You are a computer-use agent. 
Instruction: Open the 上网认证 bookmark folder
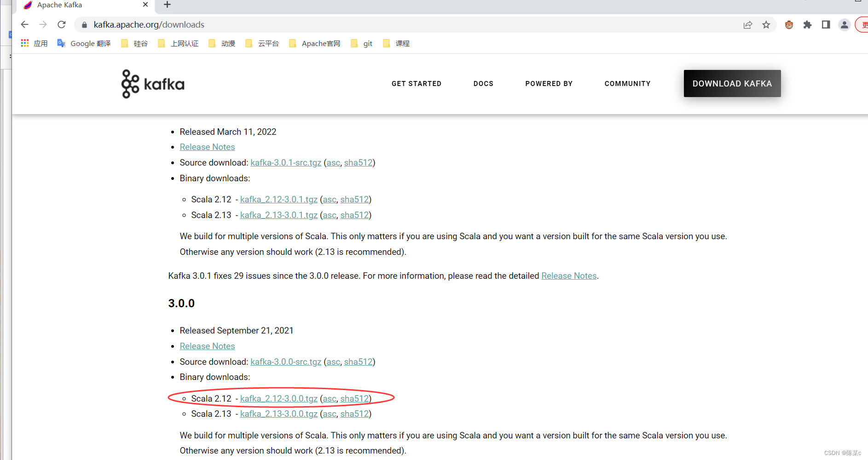[178, 43]
